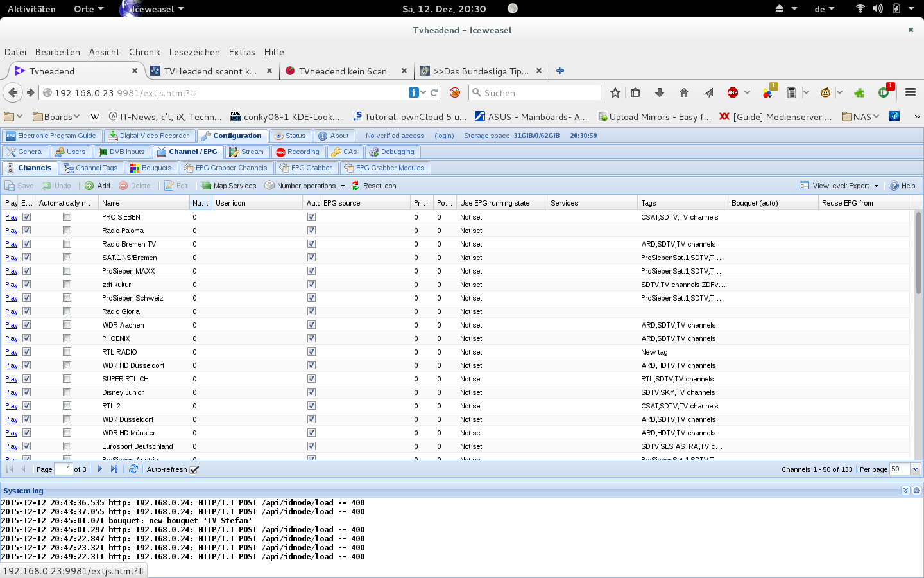Expand the NAS bookmark folder

[x=860, y=116]
